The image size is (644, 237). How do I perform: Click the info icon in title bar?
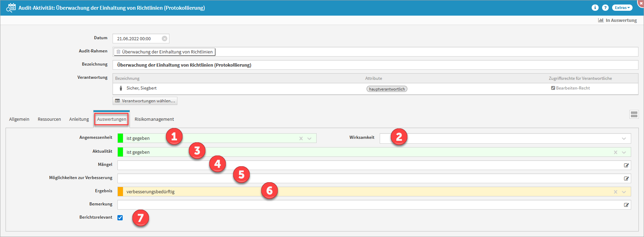595,8
